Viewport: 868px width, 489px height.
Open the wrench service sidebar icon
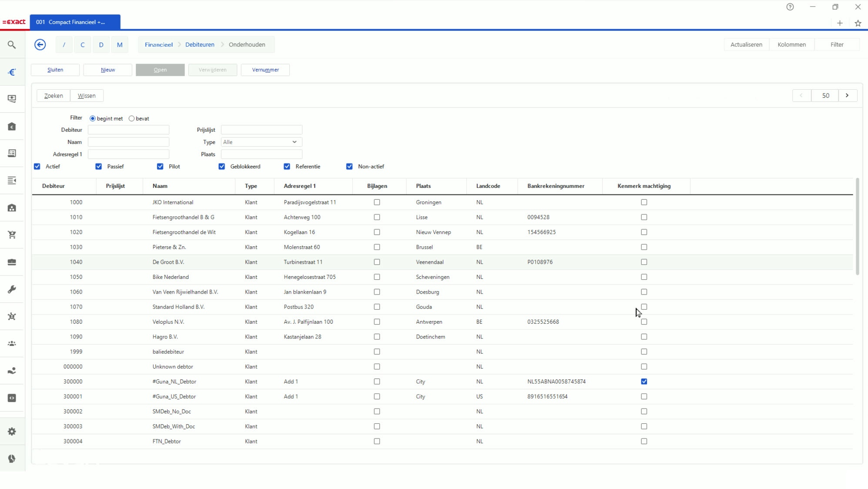pos(12,289)
